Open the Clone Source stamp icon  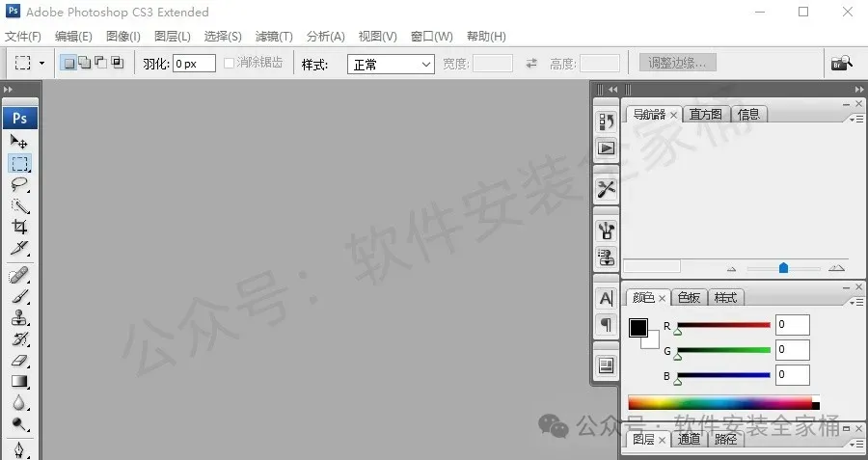coord(607,257)
